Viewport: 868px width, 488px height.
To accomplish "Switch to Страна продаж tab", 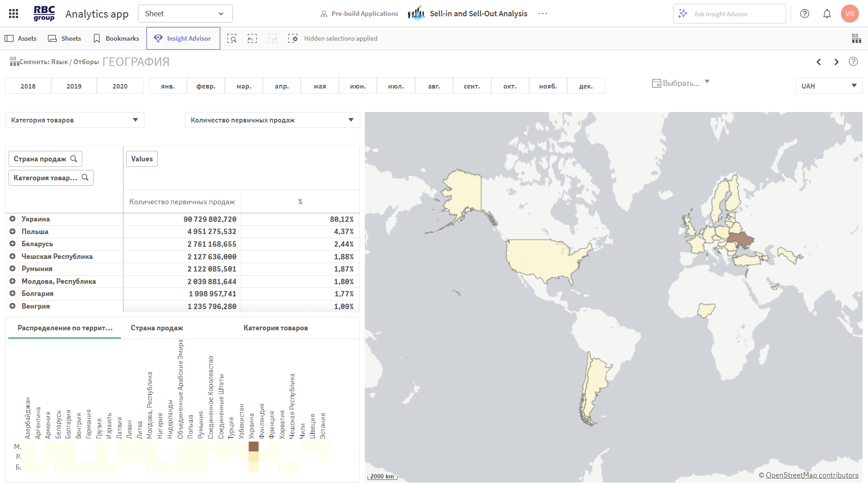I will click(x=157, y=328).
